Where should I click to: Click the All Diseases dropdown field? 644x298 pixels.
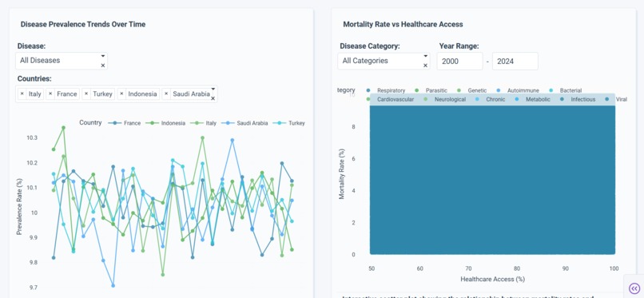[62, 61]
